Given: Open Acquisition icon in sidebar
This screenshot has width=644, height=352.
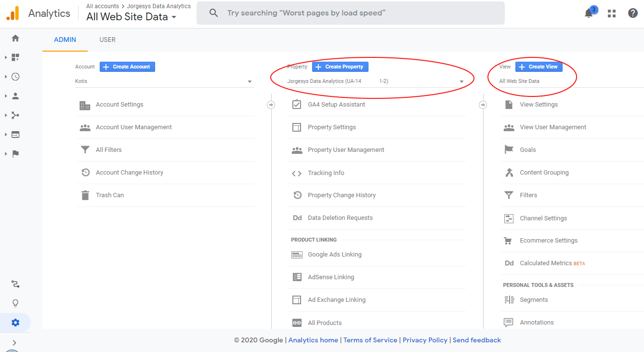Looking at the screenshot, I should tap(15, 115).
